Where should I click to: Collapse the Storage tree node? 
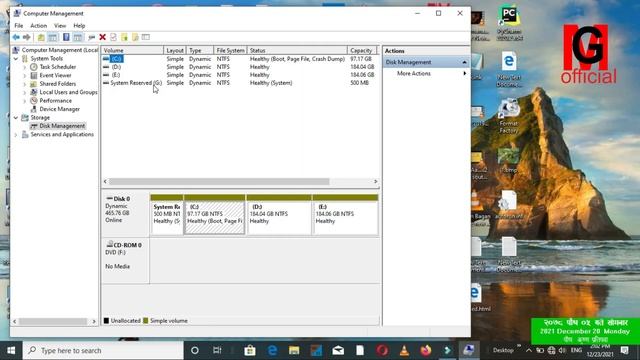click(16, 118)
